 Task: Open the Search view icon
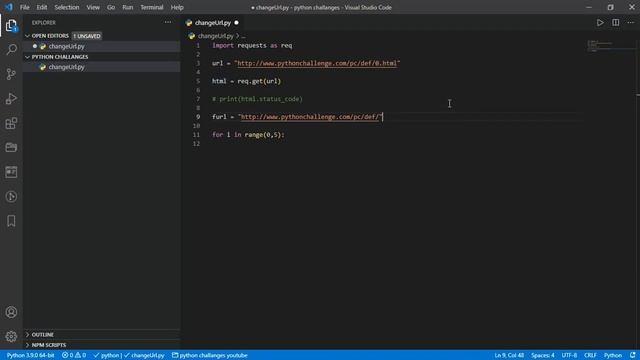click(x=11, y=50)
